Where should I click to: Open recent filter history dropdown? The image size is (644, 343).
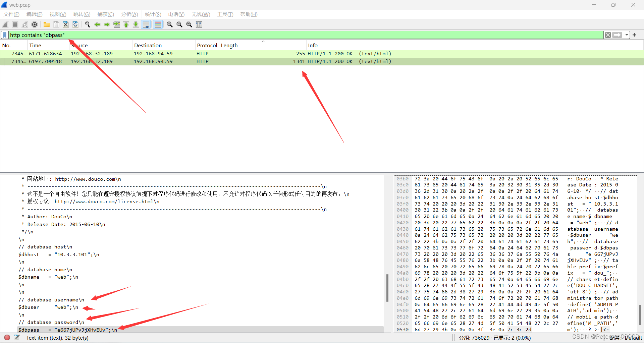[627, 35]
